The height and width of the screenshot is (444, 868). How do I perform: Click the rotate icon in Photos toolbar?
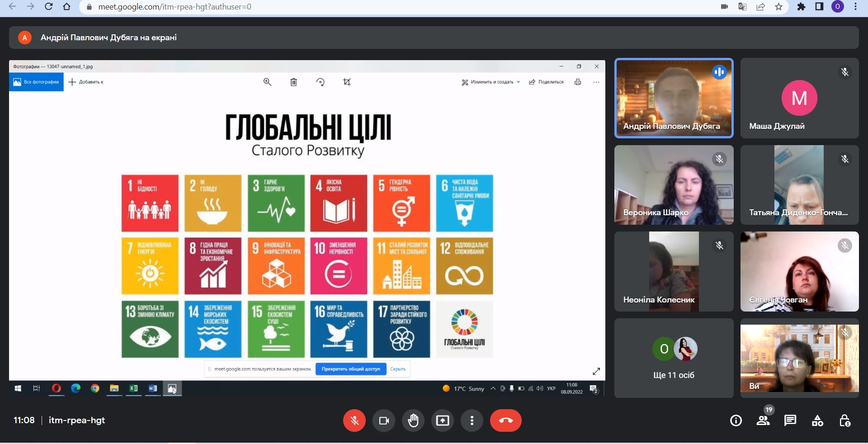click(321, 82)
